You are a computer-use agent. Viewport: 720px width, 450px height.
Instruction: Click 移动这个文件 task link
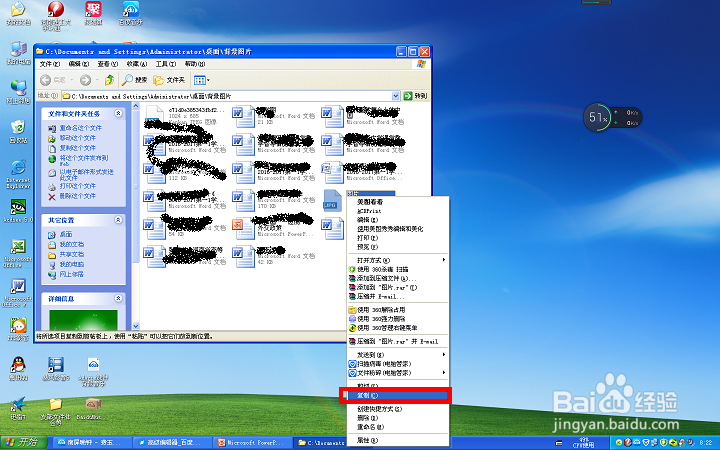pos(78,138)
